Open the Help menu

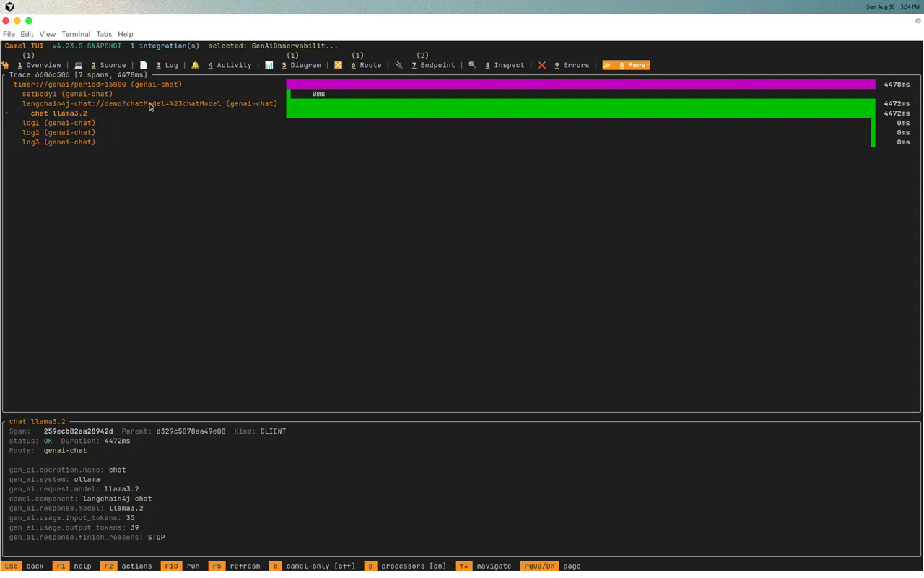click(126, 34)
